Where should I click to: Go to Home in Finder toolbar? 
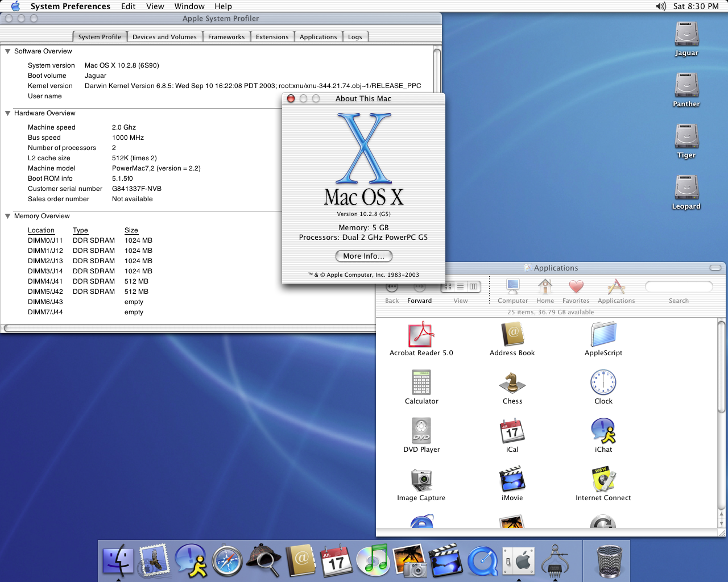point(545,291)
